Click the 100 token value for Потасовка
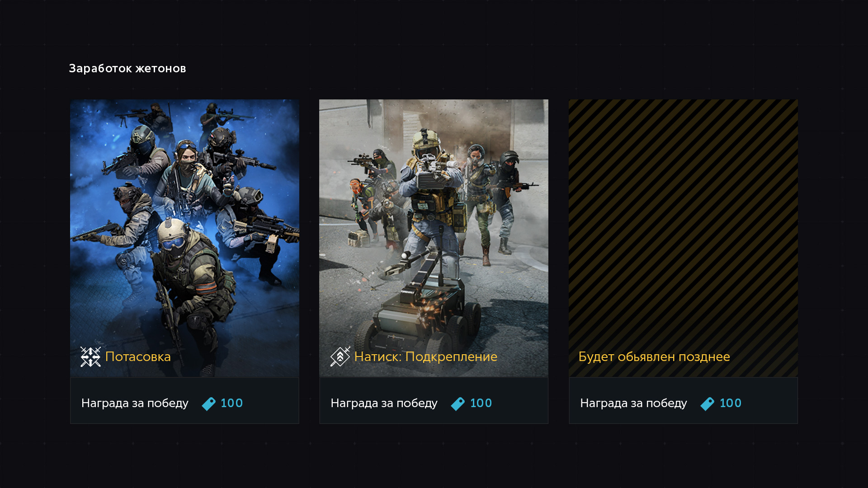The width and height of the screenshot is (868, 488). point(232,403)
